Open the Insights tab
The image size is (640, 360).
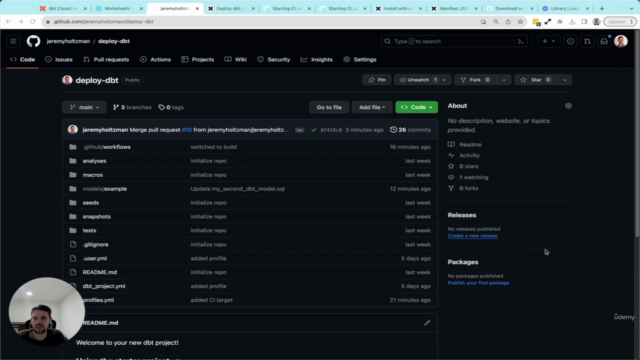point(317,60)
